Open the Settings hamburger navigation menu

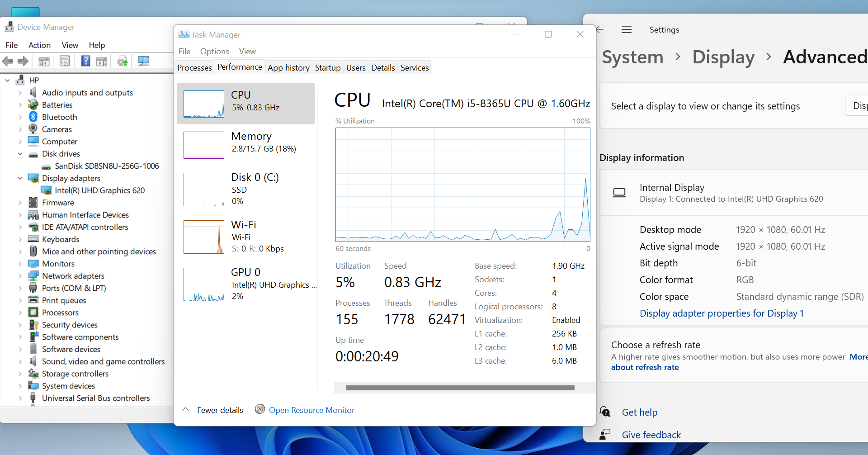[627, 29]
